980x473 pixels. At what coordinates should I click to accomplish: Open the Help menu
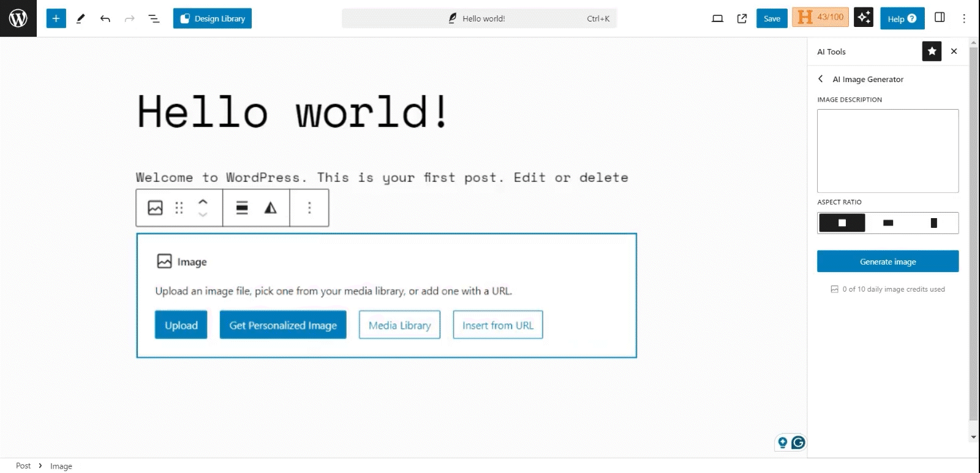pyautogui.click(x=902, y=18)
